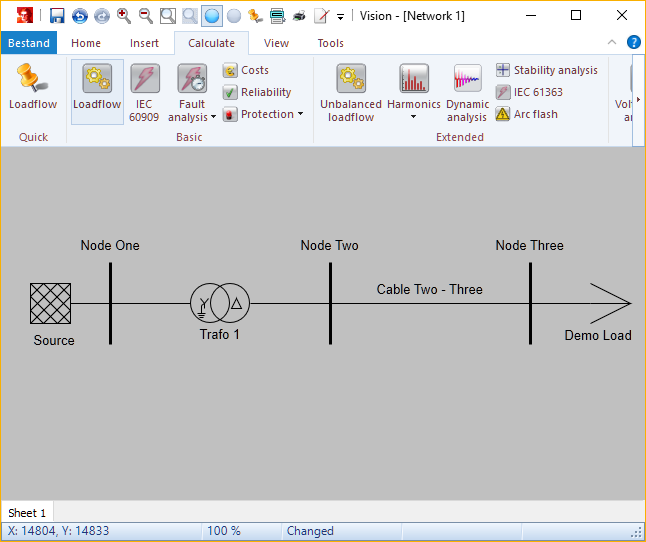Click the Cable Two - Three label
646x542 pixels.
tap(429, 290)
